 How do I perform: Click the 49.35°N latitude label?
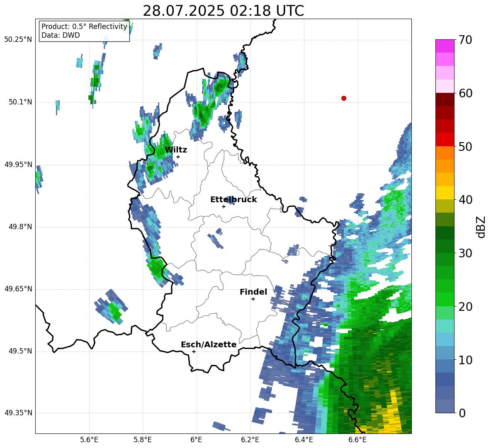click(18, 413)
